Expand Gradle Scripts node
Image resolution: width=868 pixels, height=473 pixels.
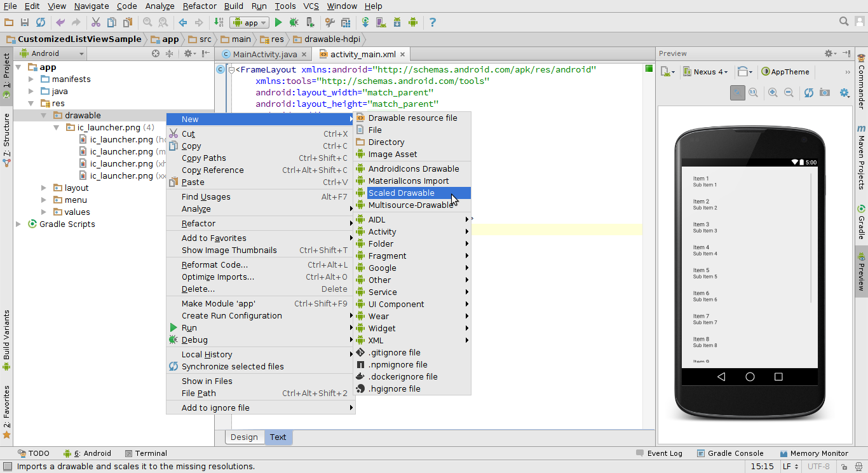(19, 224)
